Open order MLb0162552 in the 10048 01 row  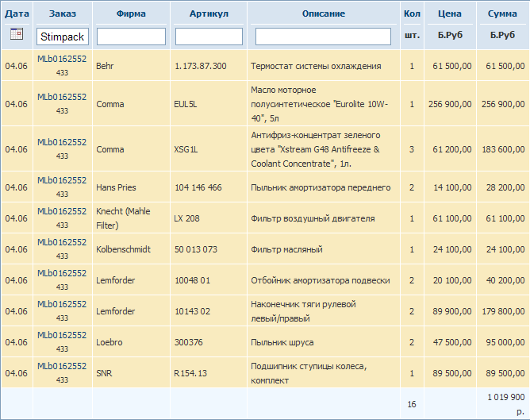[62, 273]
